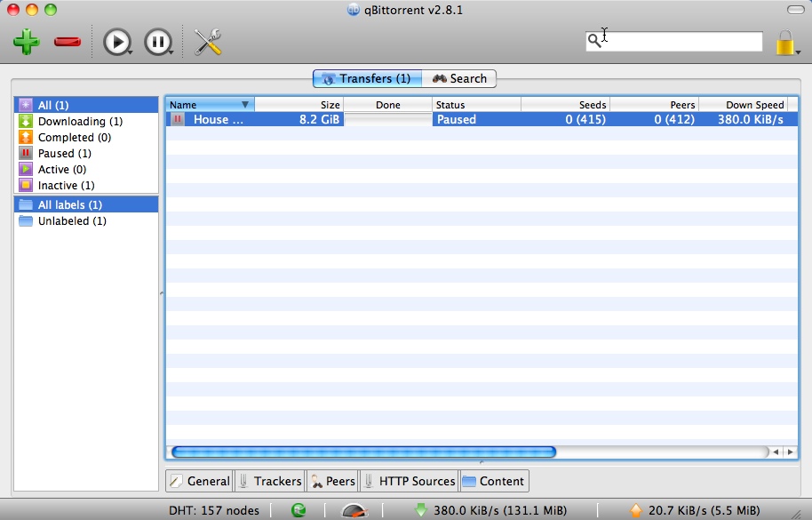Show the Peers panel

pos(332,481)
